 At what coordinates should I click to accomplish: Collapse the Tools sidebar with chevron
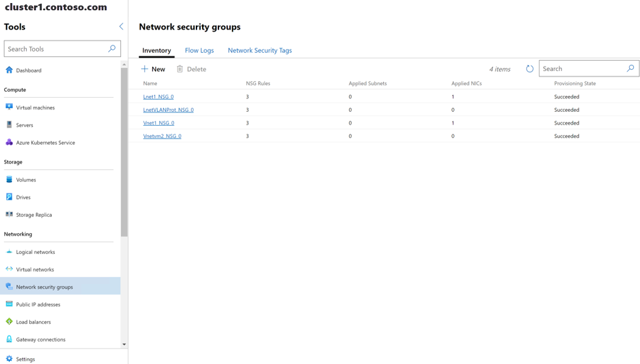click(x=121, y=27)
